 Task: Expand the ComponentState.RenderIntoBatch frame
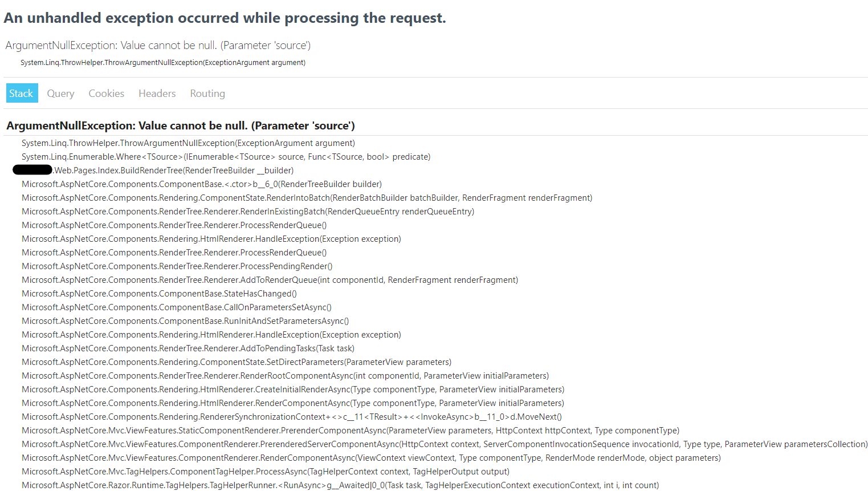click(x=308, y=197)
